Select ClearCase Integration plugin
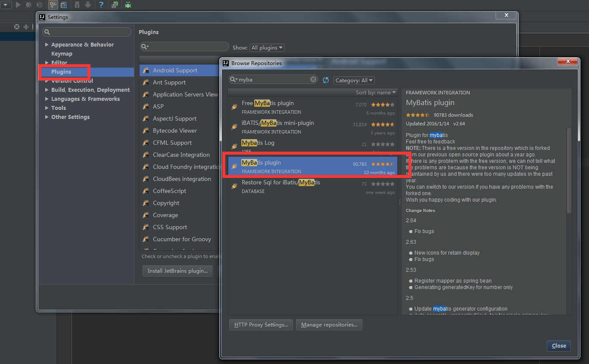Screen dimensions: 589x364 click(180, 155)
